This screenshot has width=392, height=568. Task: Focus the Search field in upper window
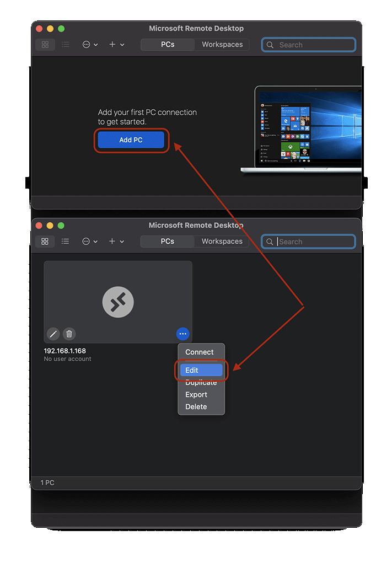click(x=309, y=45)
